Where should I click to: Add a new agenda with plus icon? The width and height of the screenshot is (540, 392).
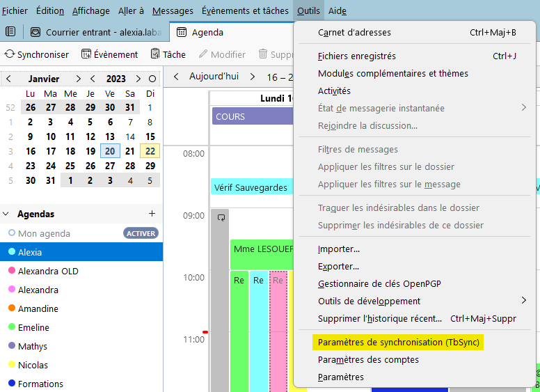pos(152,214)
